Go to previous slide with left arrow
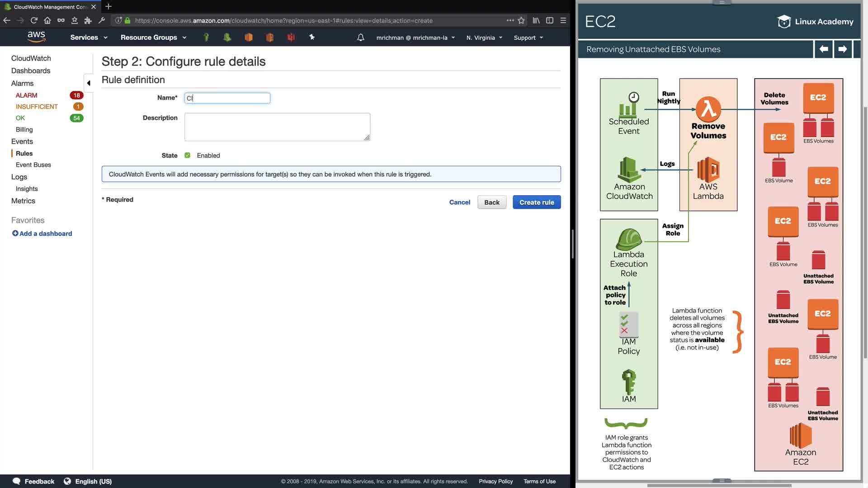Image resolution: width=868 pixels, height=488 pixels. pos(824,49)
